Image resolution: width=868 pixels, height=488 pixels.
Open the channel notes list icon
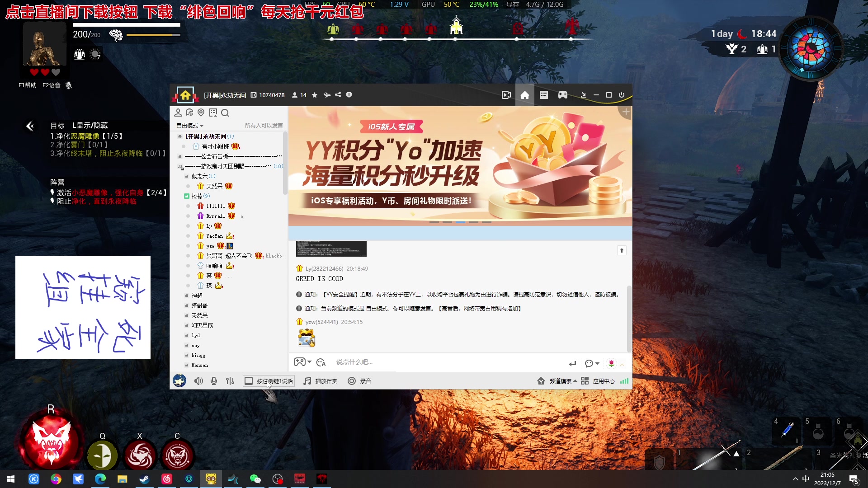(x=213, y=113)
